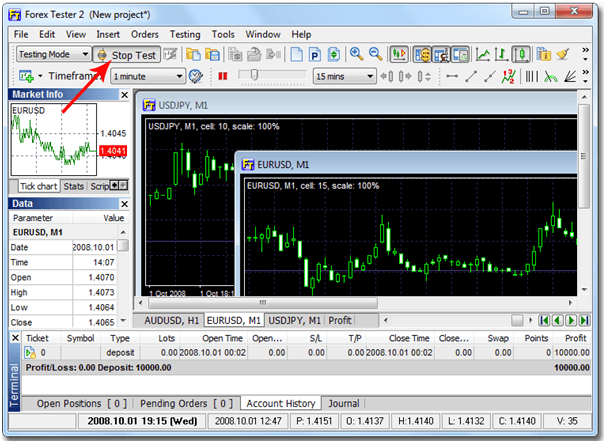Click the USDJPY, M1 chart window title

pos(183,106)
